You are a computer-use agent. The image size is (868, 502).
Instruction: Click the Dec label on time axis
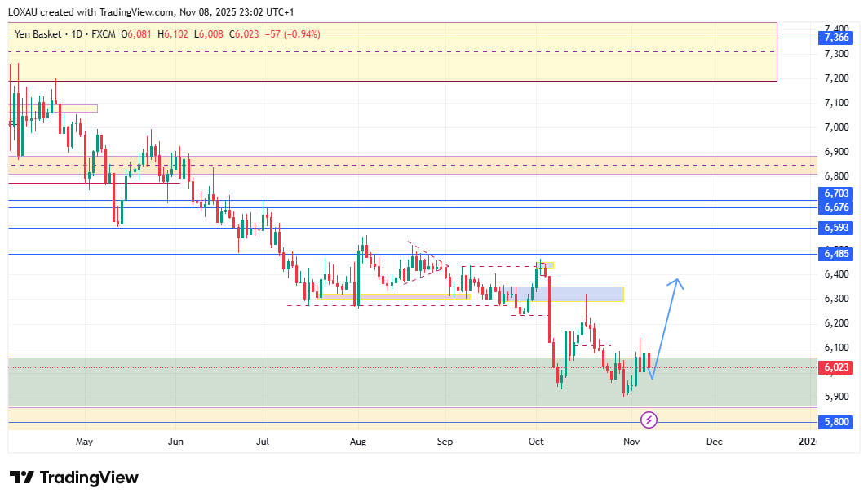[714, 442]
